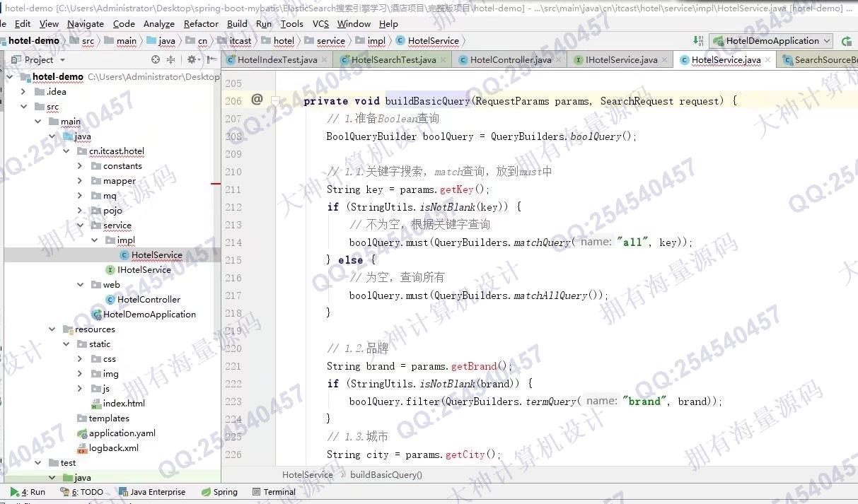Click the HotelService editor breadcrumb at bottom

[308, 474]
